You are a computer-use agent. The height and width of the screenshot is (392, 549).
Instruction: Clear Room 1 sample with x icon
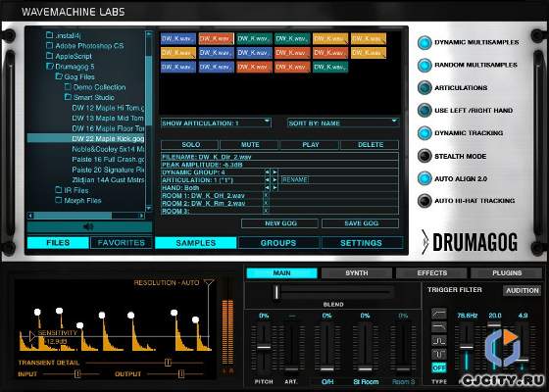coord(266,195)
